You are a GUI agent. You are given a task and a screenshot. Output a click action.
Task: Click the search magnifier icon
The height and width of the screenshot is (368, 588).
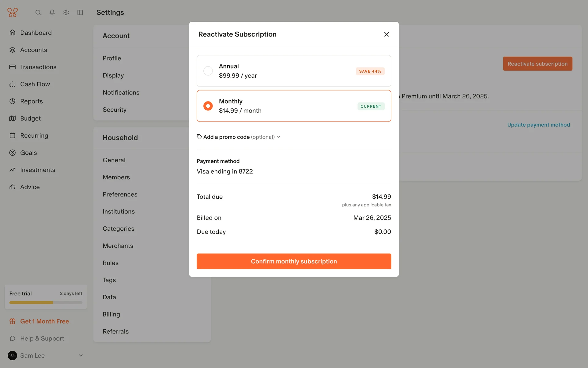pyautogui.click(x=38, y=13)
